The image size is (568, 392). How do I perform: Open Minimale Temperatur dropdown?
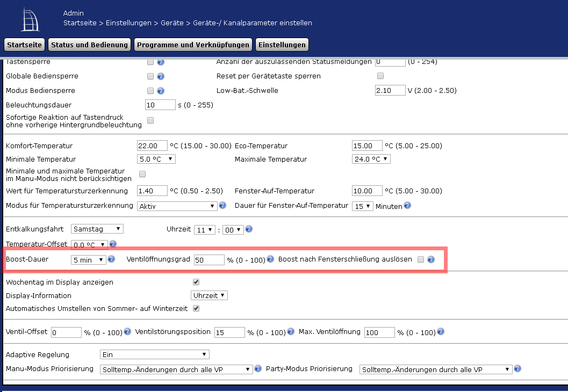pyautogui.click(x=156, y=159)
